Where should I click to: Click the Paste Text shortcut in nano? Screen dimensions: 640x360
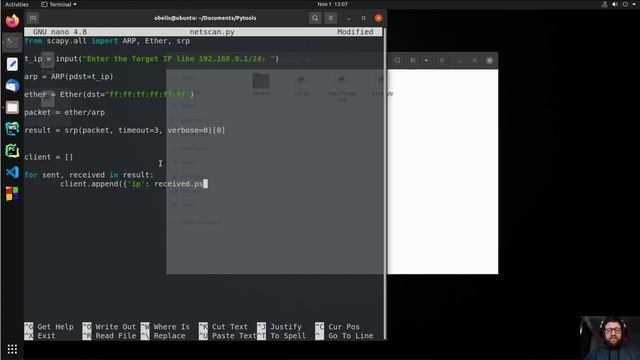(x=228, y=336)
